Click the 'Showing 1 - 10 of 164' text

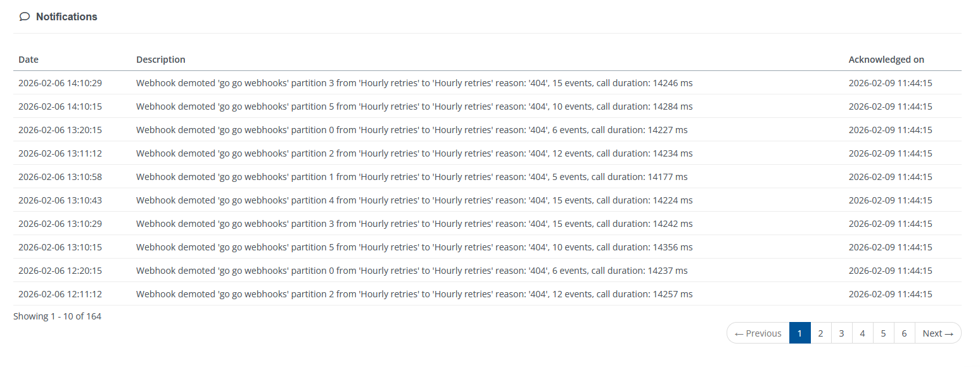(x=57, y=316)
